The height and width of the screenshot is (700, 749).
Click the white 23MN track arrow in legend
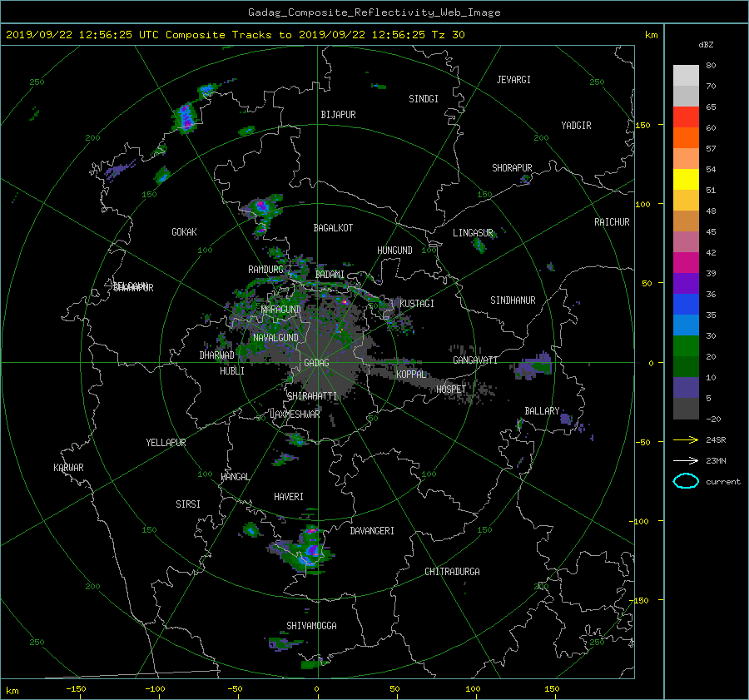click(x=686, y=460)
